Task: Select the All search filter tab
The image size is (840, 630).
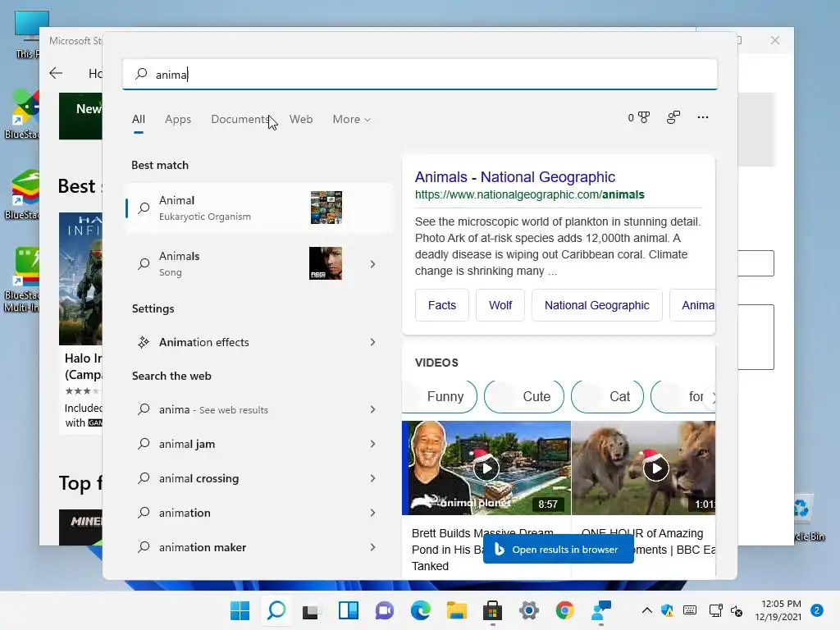Action: (x=138, y=120)
